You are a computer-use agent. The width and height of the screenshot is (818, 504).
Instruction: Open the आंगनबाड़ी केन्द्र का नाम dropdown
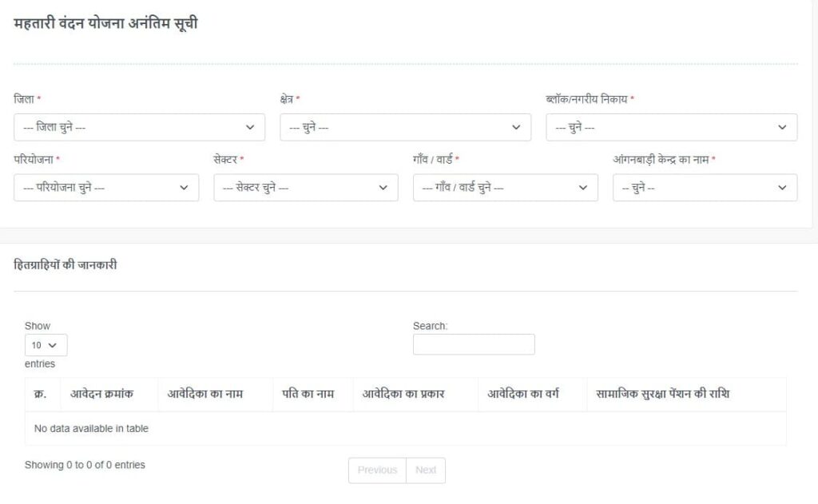705,188
